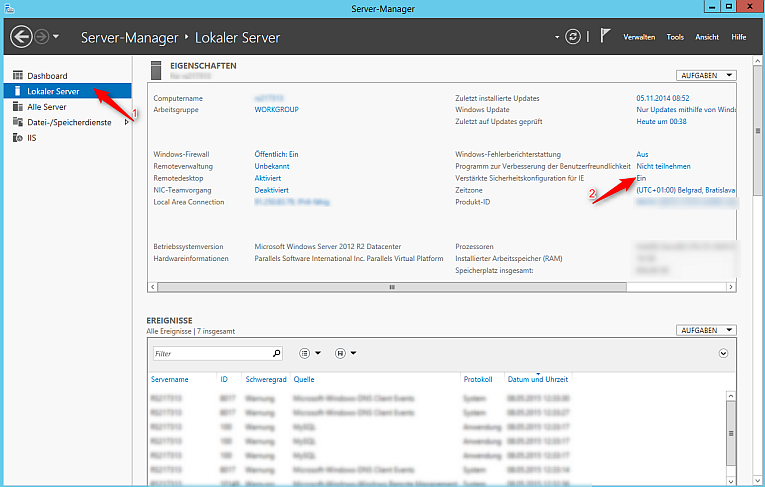Click the events list scrollbar down arrow
The height and width of the screenshot is (487, 765).
730,481
